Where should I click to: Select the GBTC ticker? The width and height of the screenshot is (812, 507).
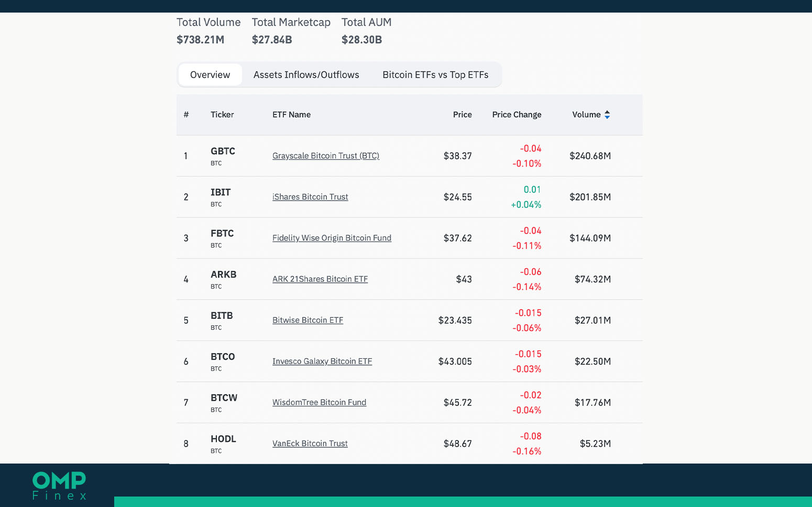coord(223,151)
